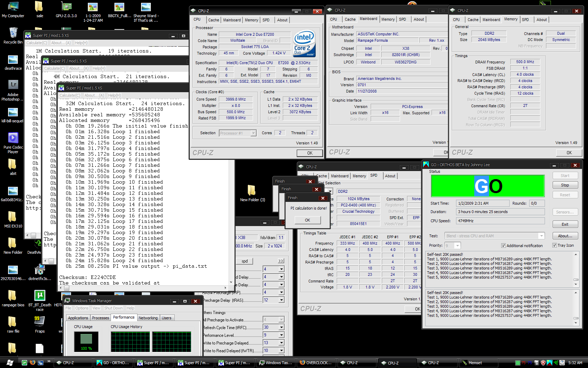Click the Windows Start button
This screenshot has width=588, height=368.
tap(10, 363)
